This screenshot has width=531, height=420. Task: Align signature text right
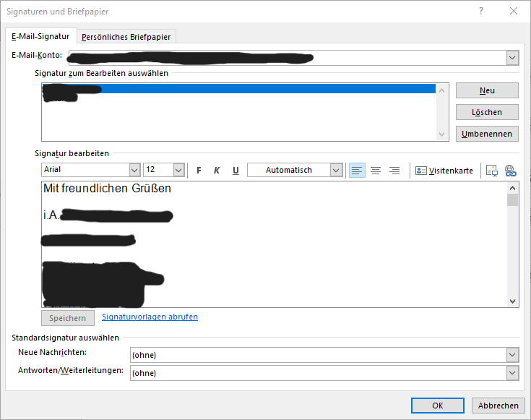click(x=394, y=170)
